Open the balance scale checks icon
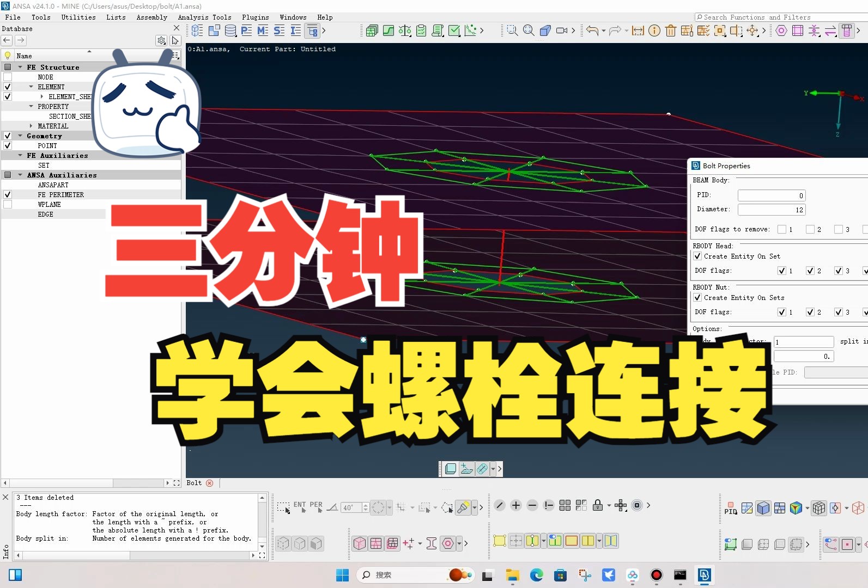868x588 pixels. tap(405, 30)
